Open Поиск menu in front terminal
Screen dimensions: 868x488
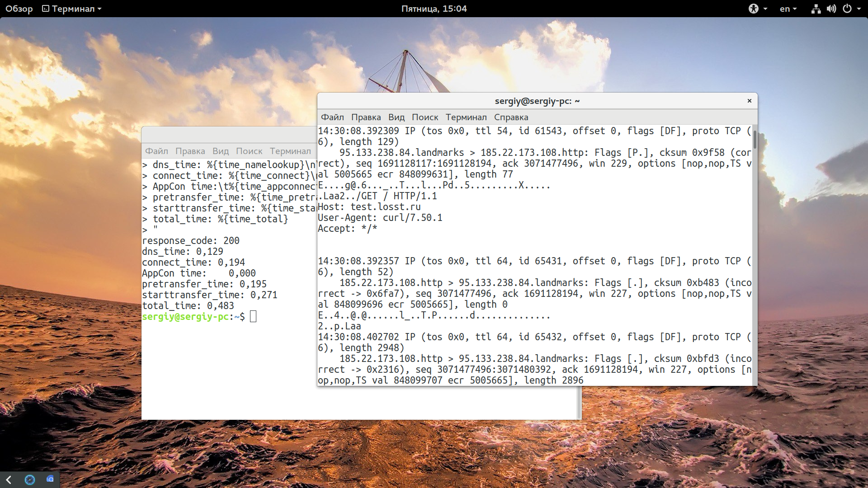425,117
